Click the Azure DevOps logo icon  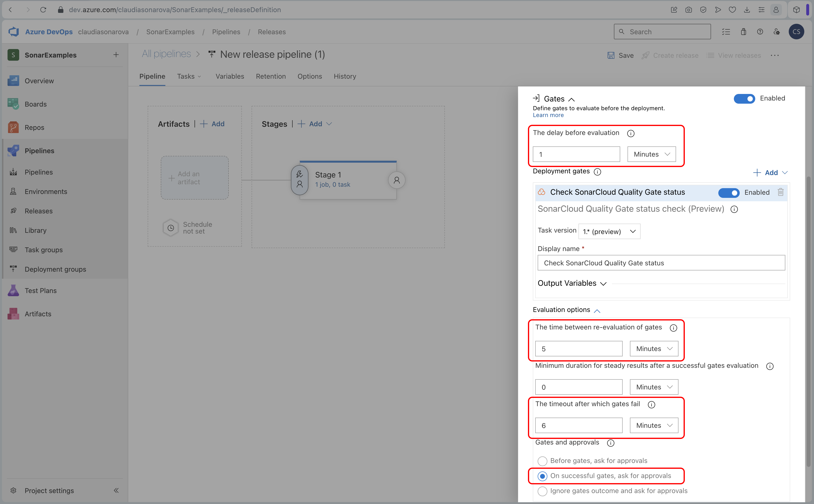[x=13, y=32]
